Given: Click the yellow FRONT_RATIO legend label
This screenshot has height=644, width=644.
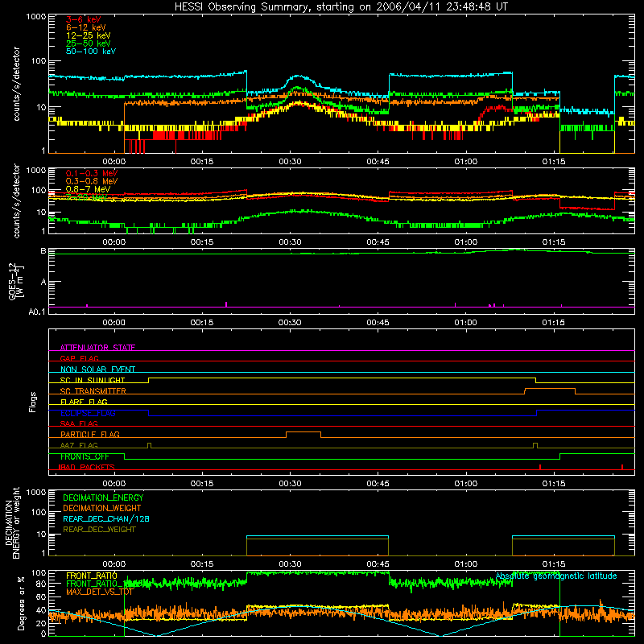Looking at the screenshot, I should (x=92, y=576).
